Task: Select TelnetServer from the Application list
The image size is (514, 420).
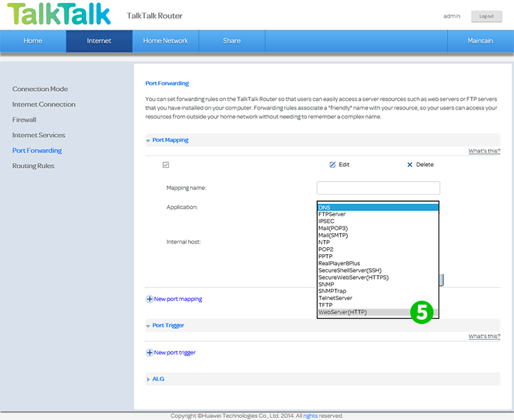Action: pyautogui.click(x=378, y=298)
